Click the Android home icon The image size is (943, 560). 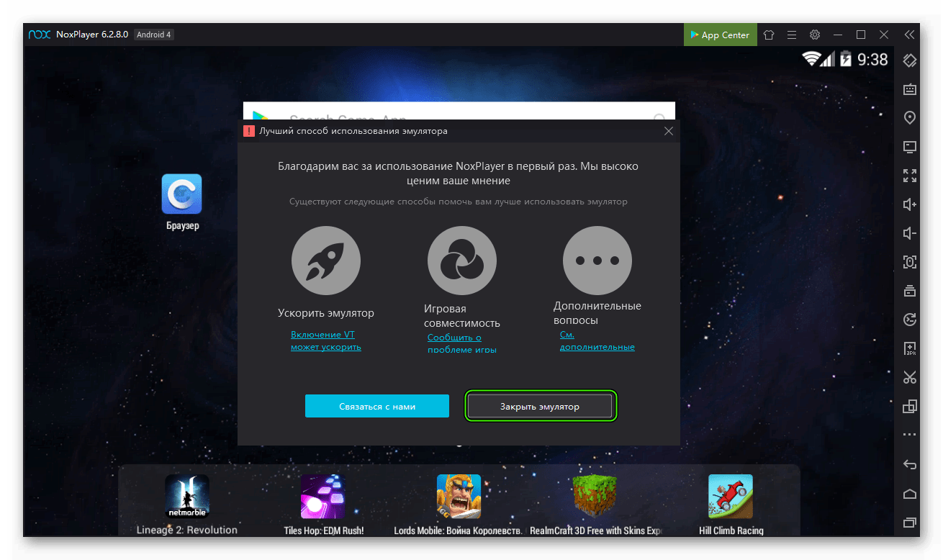coord(909,494)
